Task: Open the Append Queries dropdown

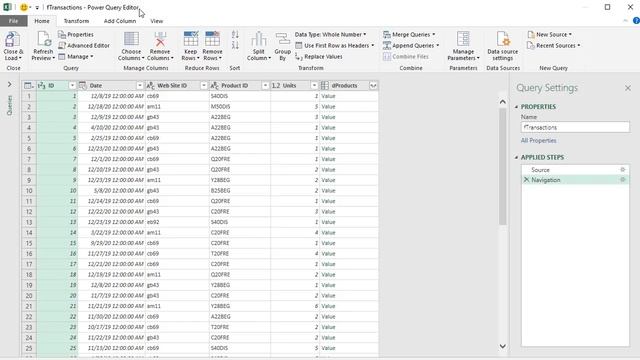Action: point(411,45)
